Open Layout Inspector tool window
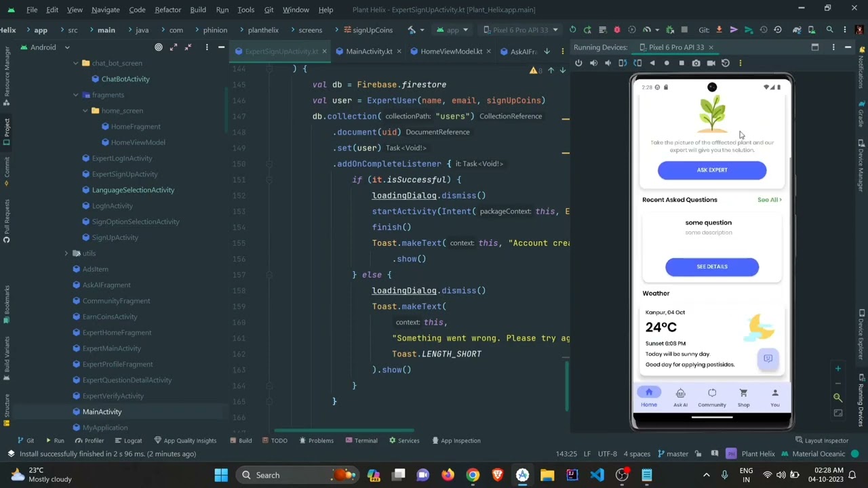The width and height of the screenshot is (868, 488). pyautogui.click(x=822, y=441)
